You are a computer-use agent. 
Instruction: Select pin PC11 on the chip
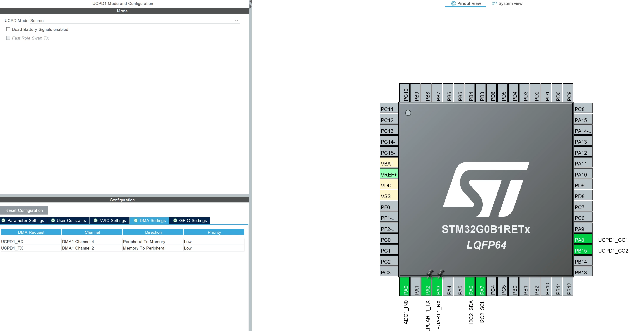(x=389, y=108)
